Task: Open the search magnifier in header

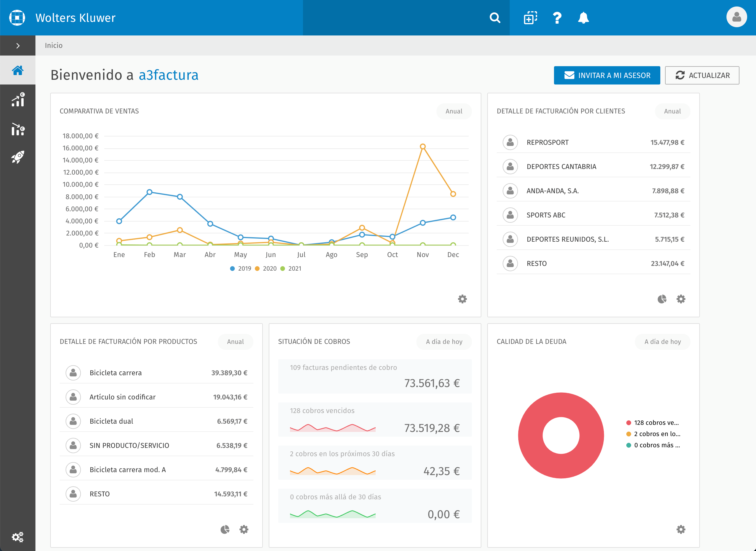Action: 495,18
